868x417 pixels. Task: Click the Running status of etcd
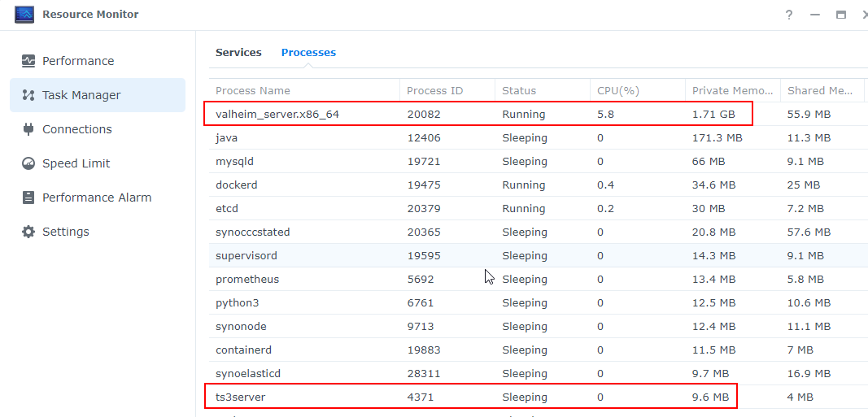[x=524, y=208]
